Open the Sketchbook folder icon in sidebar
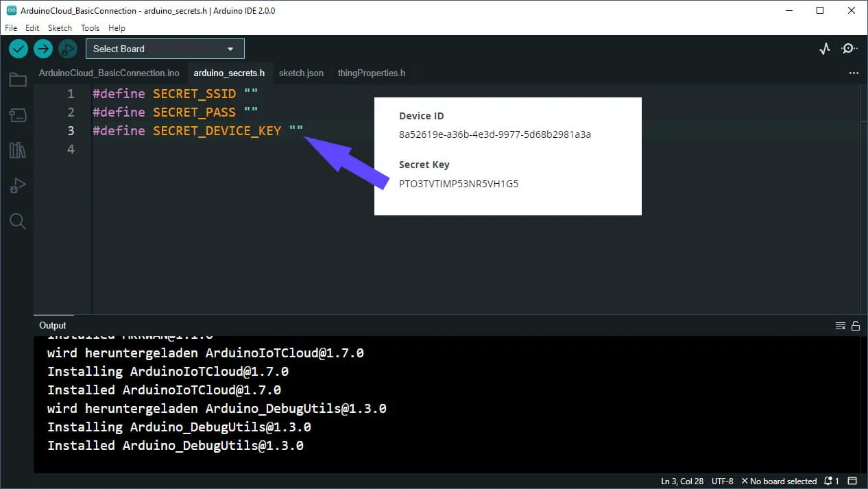 point(18,80)
